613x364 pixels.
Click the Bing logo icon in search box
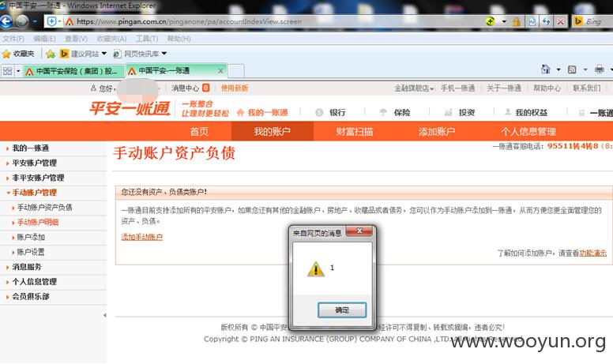pyautogui.click(x=578, y=21)
